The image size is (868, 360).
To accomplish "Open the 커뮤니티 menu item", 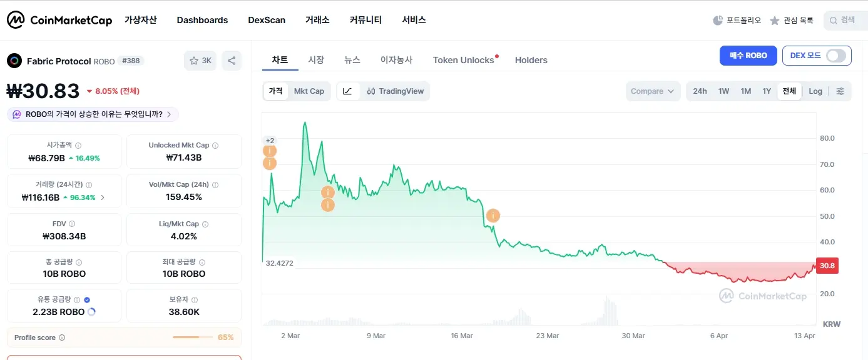I will 365,19.
